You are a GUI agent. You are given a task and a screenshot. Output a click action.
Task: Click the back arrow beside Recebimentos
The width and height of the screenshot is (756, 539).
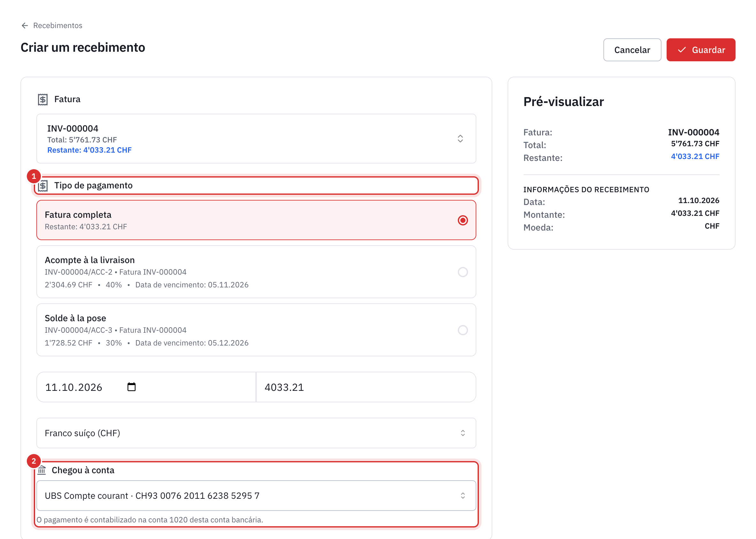click(x=25, y=26)
